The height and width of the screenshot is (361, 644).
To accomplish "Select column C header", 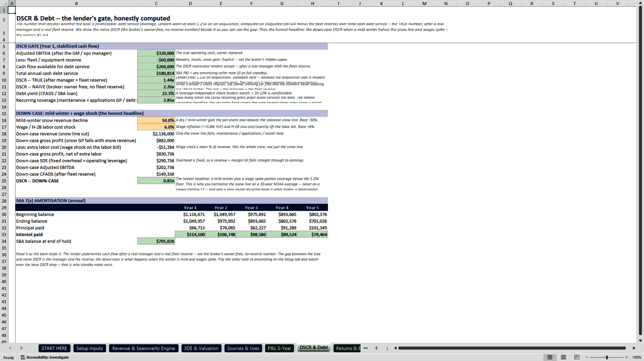I will 156,3.
